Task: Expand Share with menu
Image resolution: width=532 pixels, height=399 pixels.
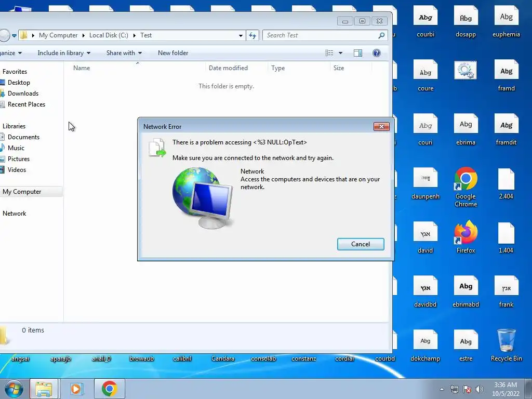Action: point(124,53)
